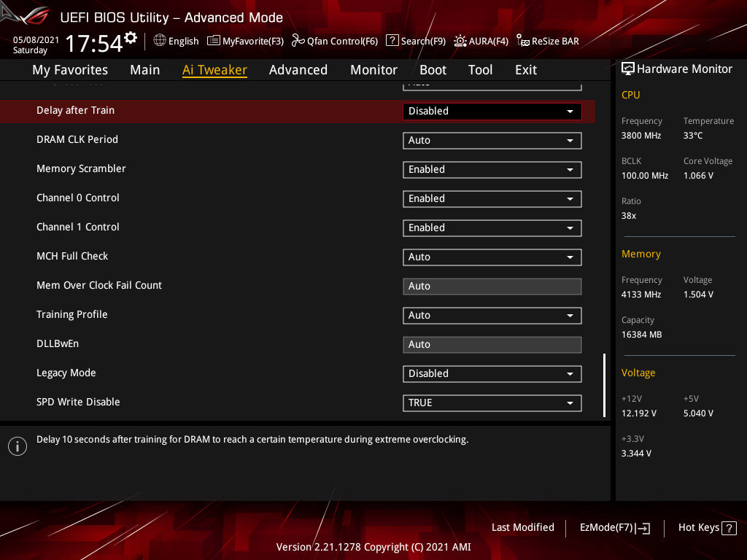This screenshot has height=560, width=747.
Task: Select the Ai Tweaker tab
Action: [214, 70]
